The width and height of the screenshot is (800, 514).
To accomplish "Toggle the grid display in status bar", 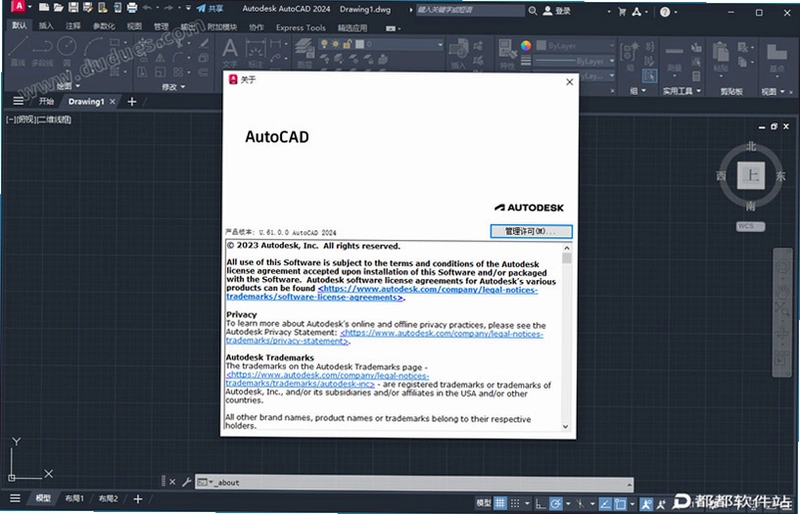I will pos(500,502).
